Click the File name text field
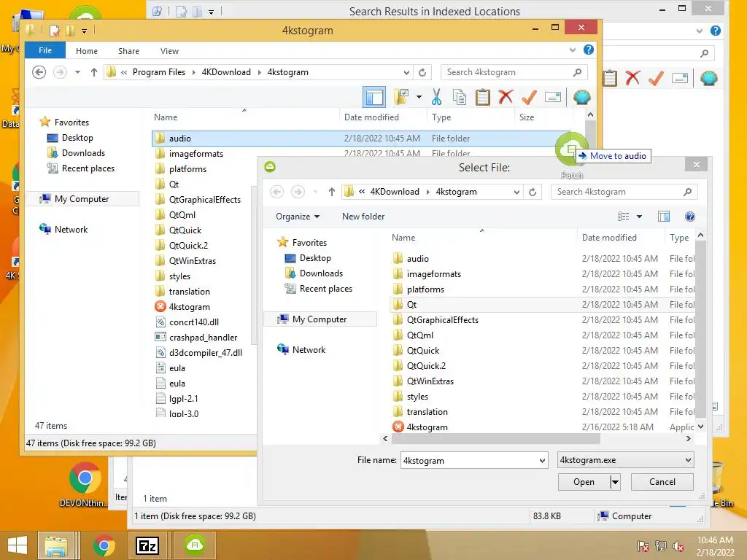Screen dimensions: 747x560 (469, 461)
